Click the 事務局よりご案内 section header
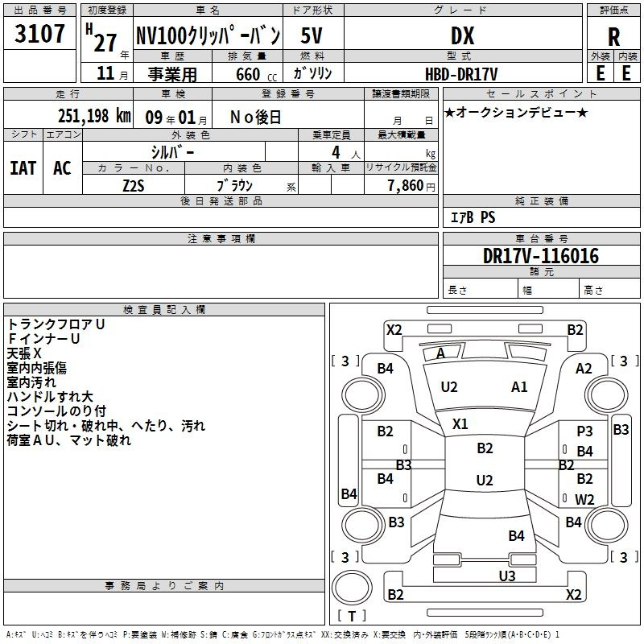Viewport: 644px width, 644px height. pos(164,586)
